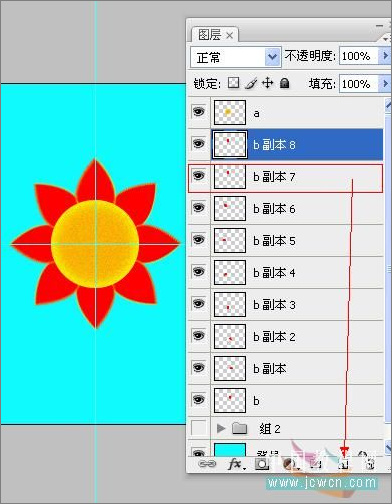Lock layer position
The height and width of the screenshot is (504, 392).
[x=268, y=83]
